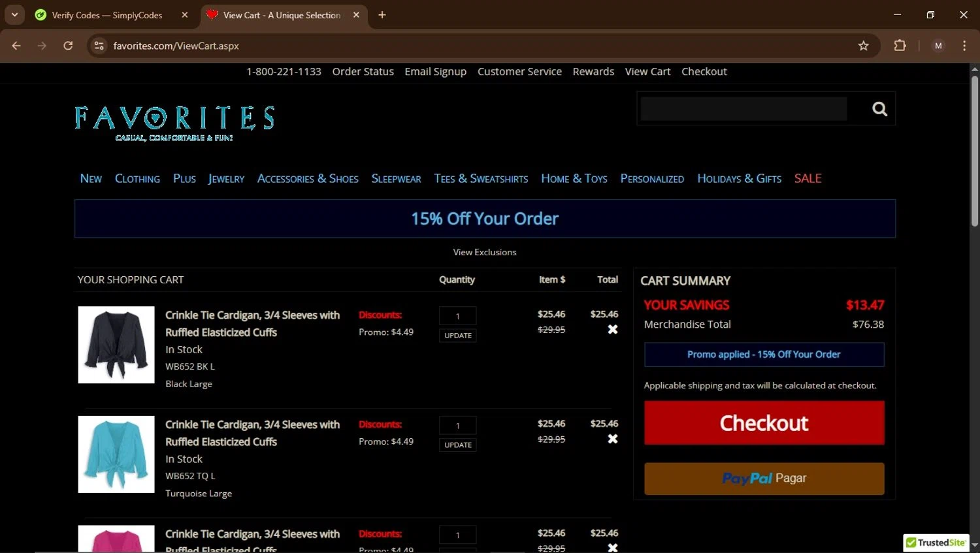Open Accessories & Shoes category
980x553 pixels.
(308, 179)
